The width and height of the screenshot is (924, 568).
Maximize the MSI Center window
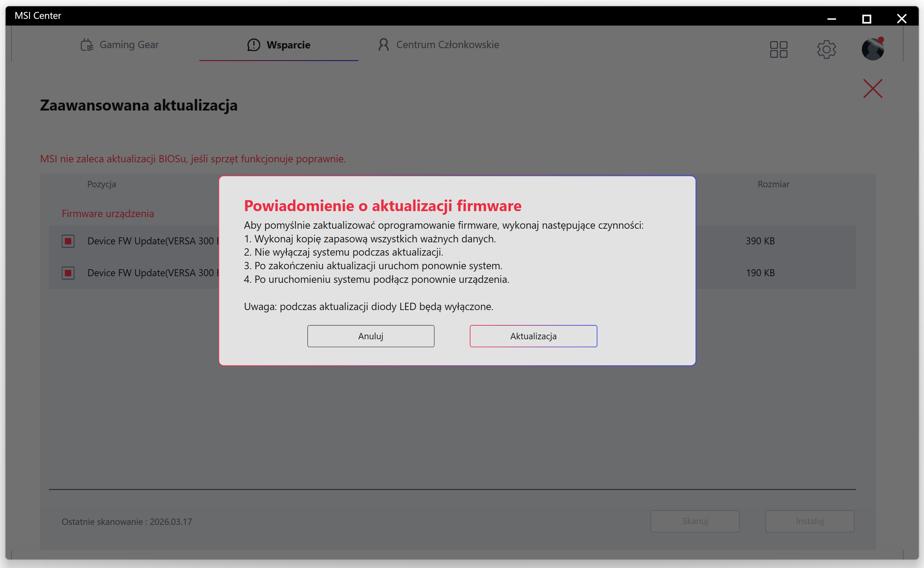[x=867, y=18]
